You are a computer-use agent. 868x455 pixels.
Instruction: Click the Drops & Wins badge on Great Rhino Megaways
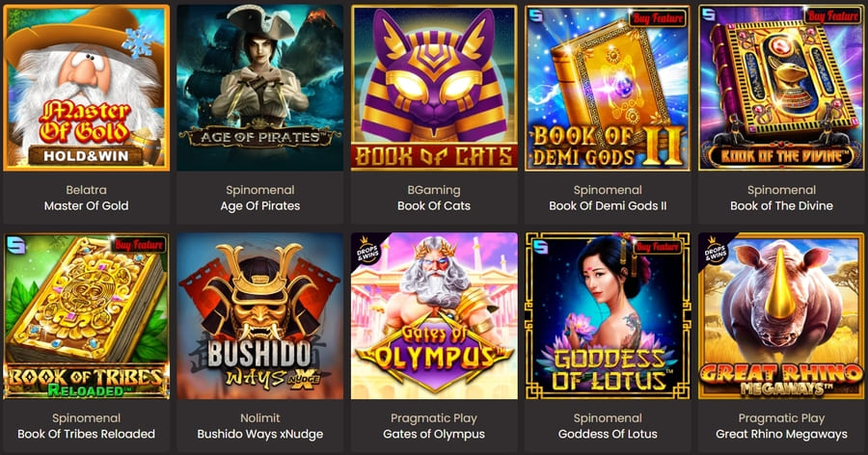[715, 251]
